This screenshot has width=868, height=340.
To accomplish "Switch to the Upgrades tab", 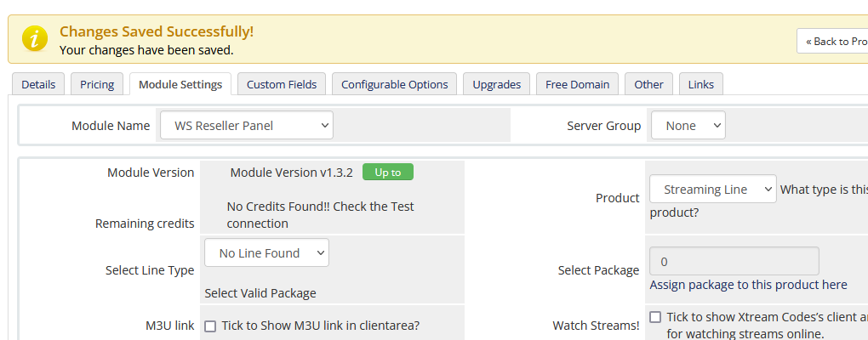I will click(496, 84).
